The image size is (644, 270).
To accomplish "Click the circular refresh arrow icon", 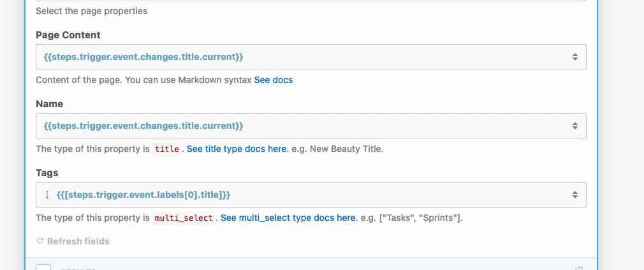I will click(x=40, y=241).
